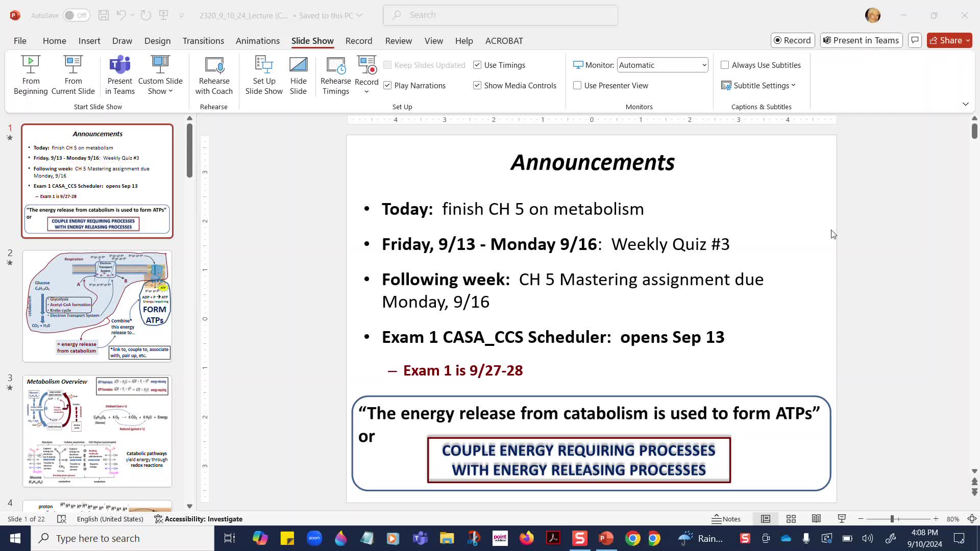Enable Use Presenter View checkbox
980x551 pixels.
point(577,85)
